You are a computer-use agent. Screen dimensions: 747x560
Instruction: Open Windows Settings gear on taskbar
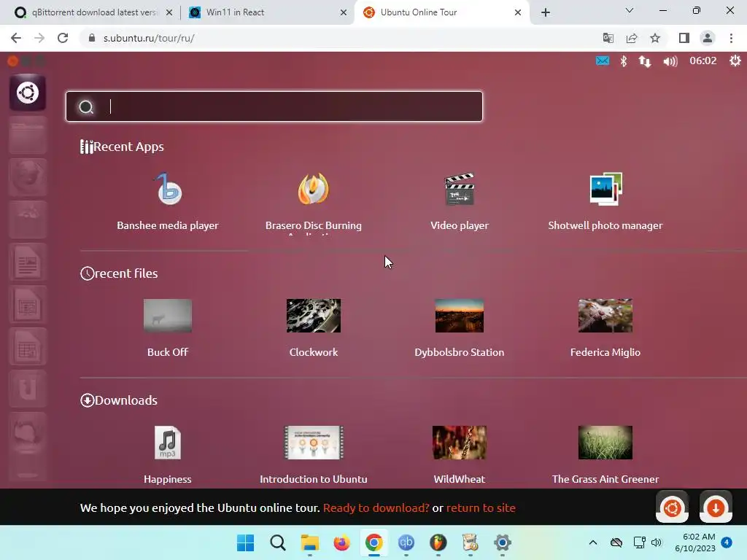tap(502, 542)
